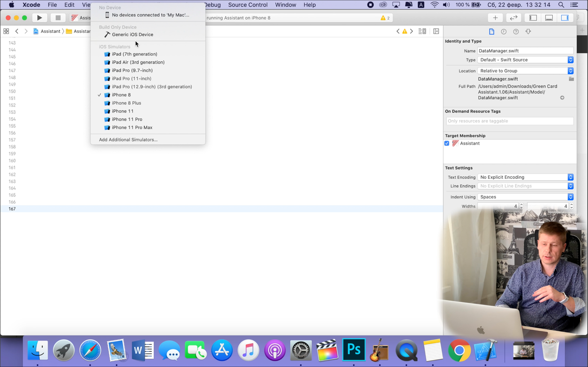
Task: Open the File menu
Action: (x=52, y=5)
